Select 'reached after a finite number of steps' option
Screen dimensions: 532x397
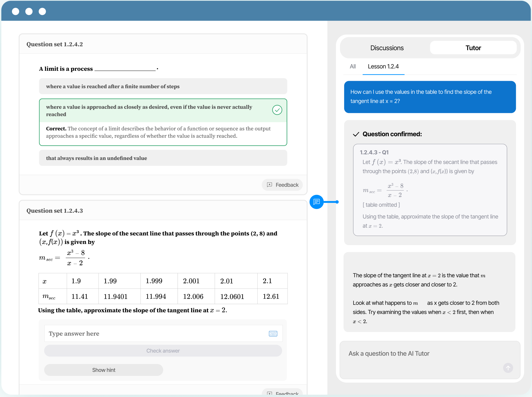tap(163, 86)
